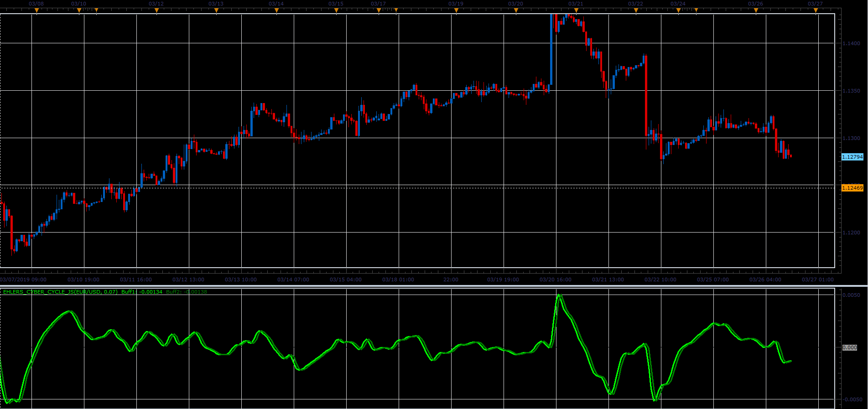This screenshot has height=409, width=868.
Task: Click the 03/11 16:00 time label
Action: pyautogui.click(x=136, y=280)
